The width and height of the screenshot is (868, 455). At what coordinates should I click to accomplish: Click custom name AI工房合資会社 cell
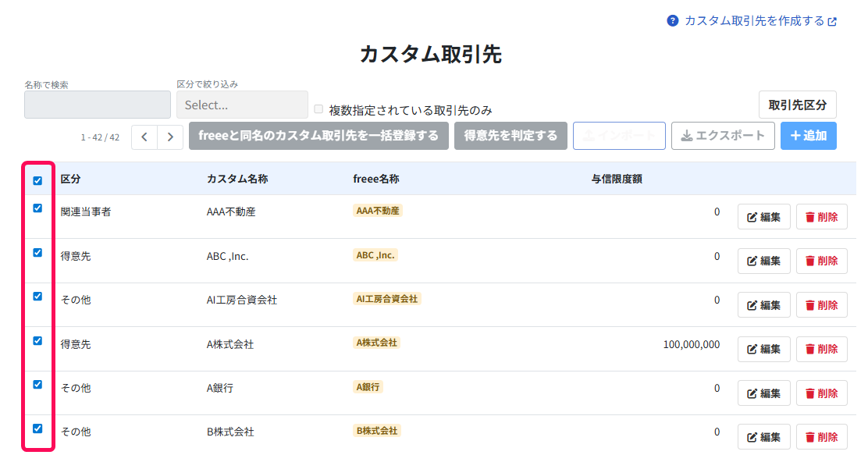pos(242,300)
